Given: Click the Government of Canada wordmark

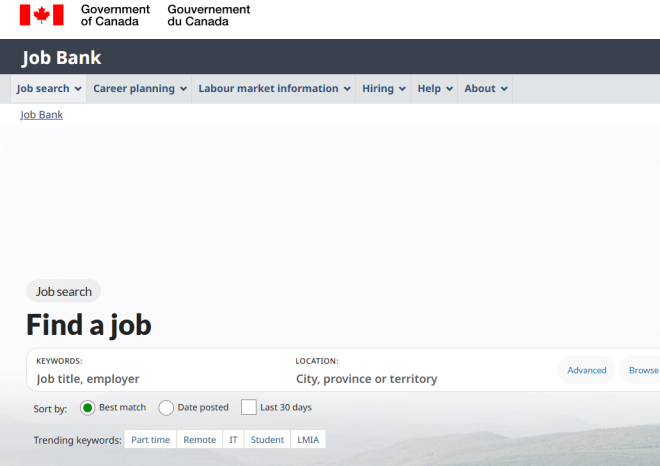Looking at the screenshot, I should pos(115,15).
